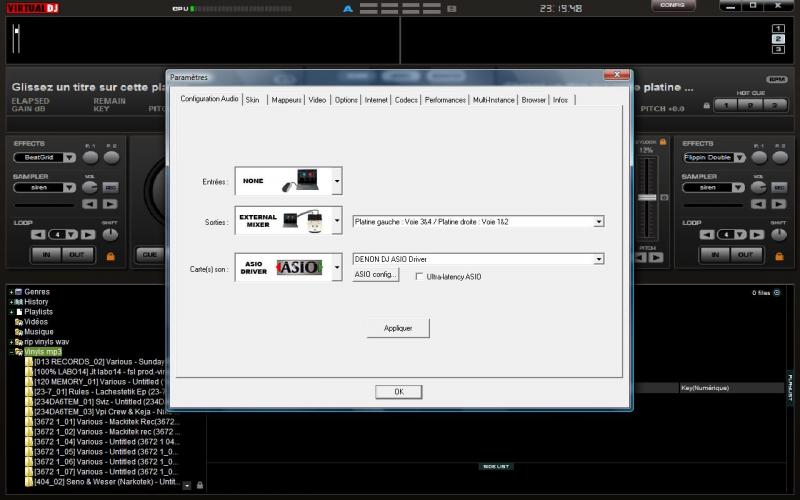The width and height of the screenshot is (800, 500).
Task: Click the BPM button on right deck
Action: [x=777, y=80]
